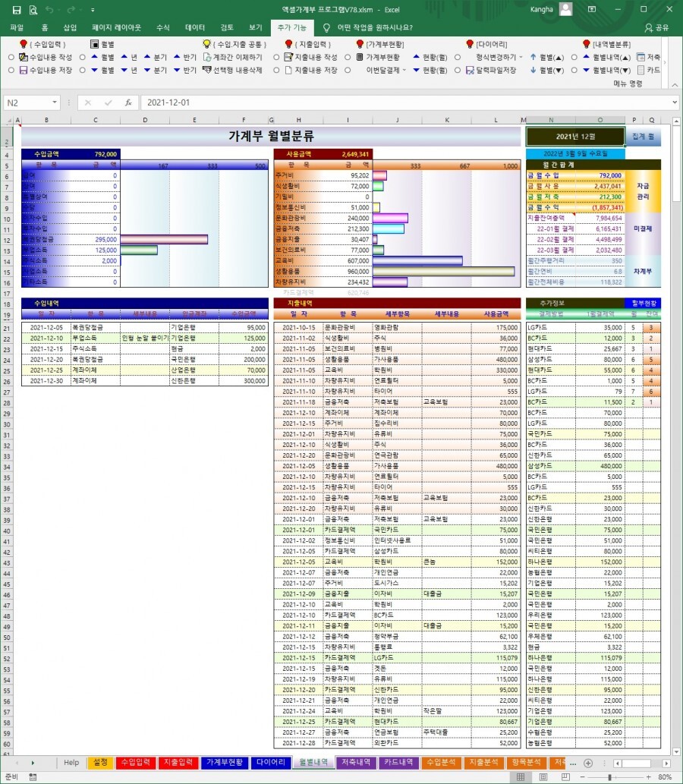Viewport: 683px width, 784px height.
Task: Click 지출내용 저장 page command
Action: pos(310,71)
